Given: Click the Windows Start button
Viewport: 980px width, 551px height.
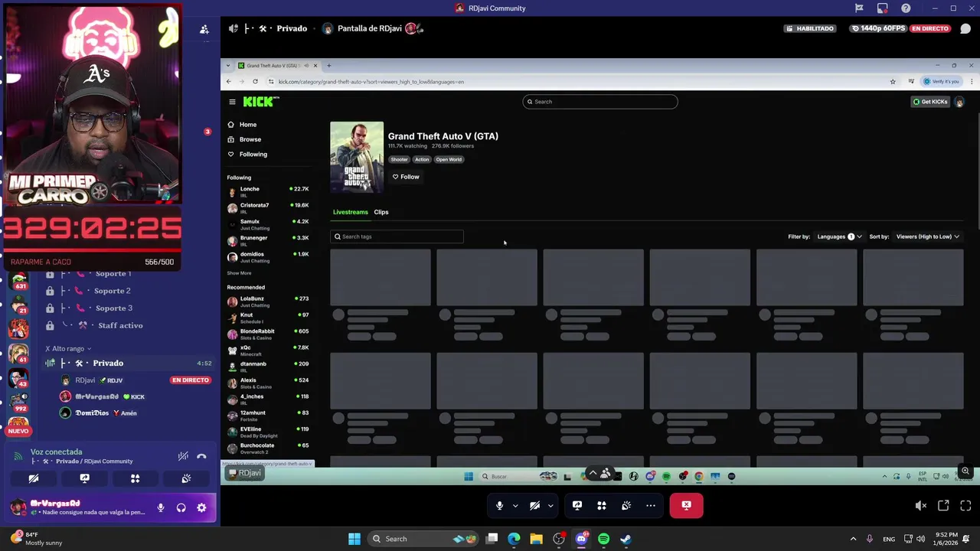Looking at the screenshot, I should pyautogui.click(x=354, y=539).
